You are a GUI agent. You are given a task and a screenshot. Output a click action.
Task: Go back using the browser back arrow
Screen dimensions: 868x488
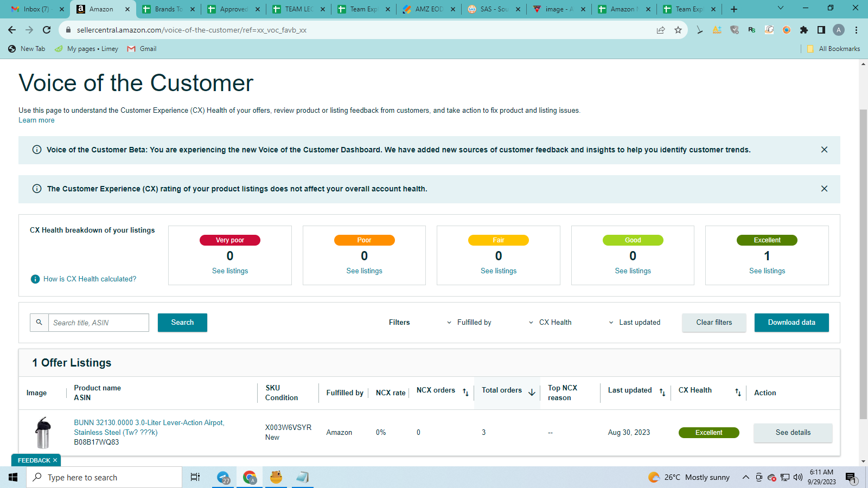point(12,30)
